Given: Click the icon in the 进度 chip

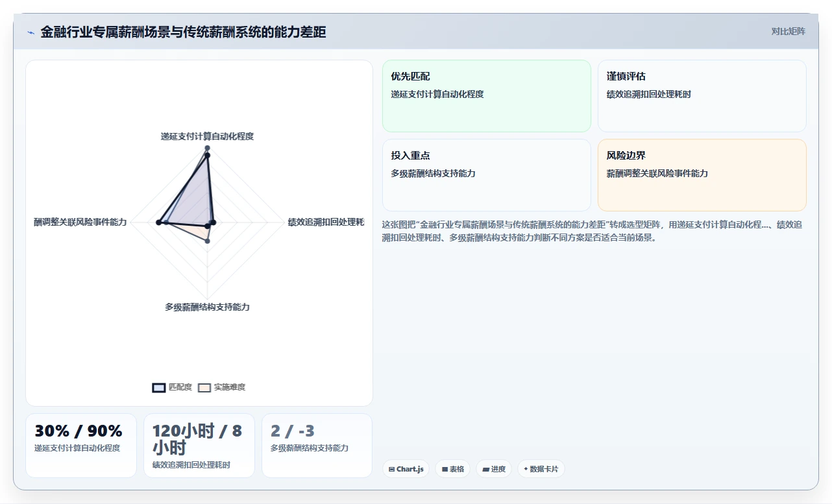Looking at the screenshot, I should click(x=485, y=469).
